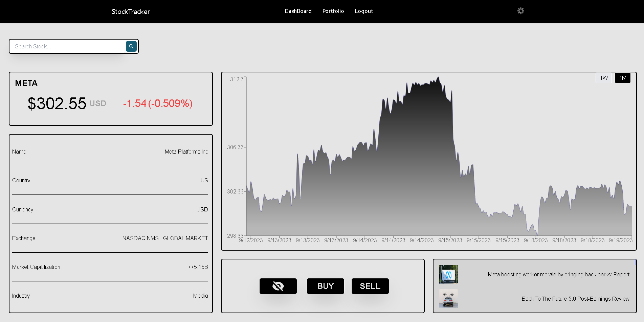Open the StockTracker home logo
The width and height of the screenshot is (644, 322).
click(131, 11)
